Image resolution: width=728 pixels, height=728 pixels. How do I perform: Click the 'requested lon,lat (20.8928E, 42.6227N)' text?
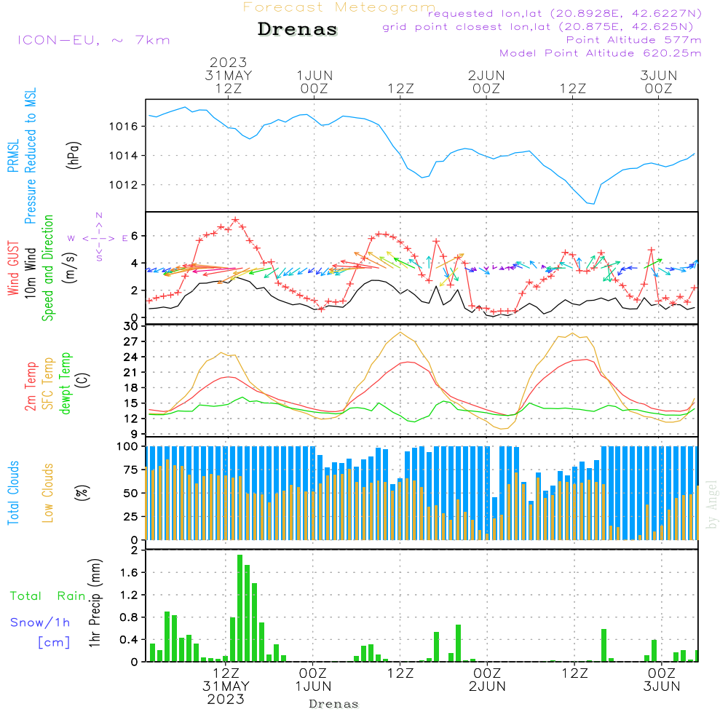565,14
